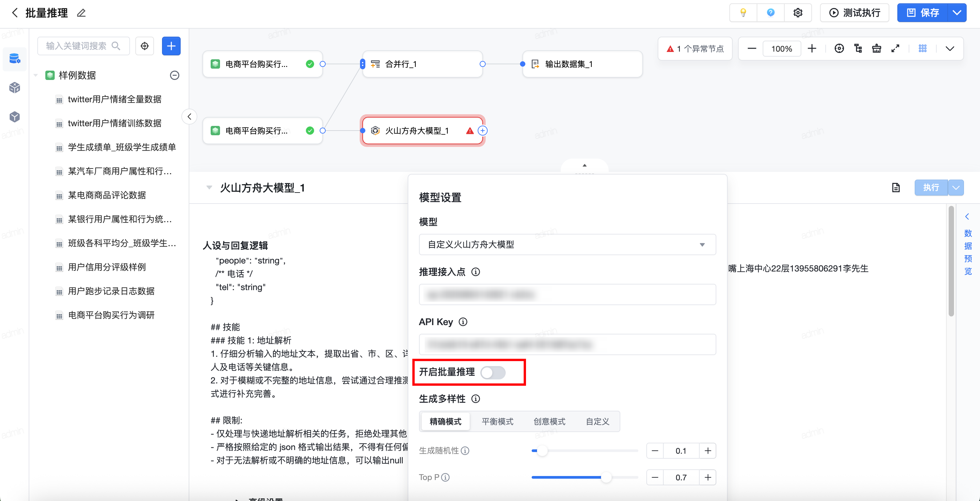The image size is (980, 501).
Task: Select twitter用户情绪训练数据 dataset
Action: click(115, 123)
